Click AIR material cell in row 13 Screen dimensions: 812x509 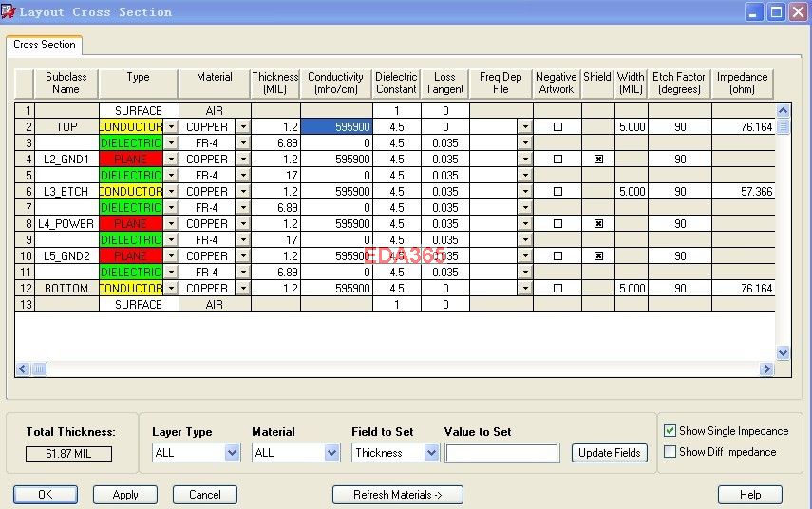click(x=215, y=305)
